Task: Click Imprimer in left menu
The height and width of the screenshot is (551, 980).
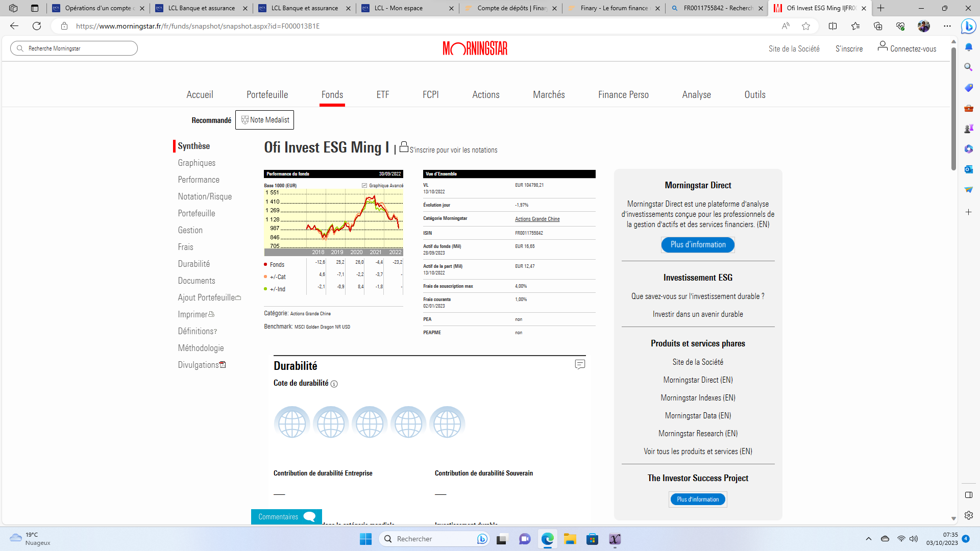Action: click(x=196, y=314)
